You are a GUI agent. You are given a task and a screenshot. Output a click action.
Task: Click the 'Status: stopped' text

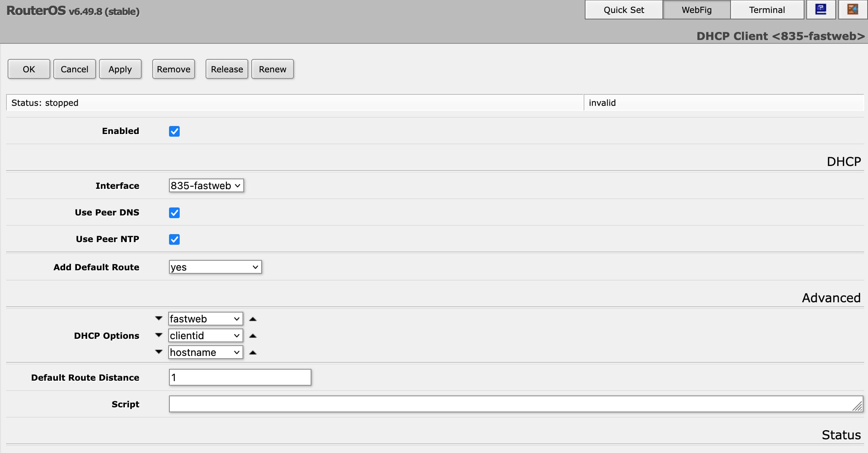pyautogui.click(x=45, y=103)
